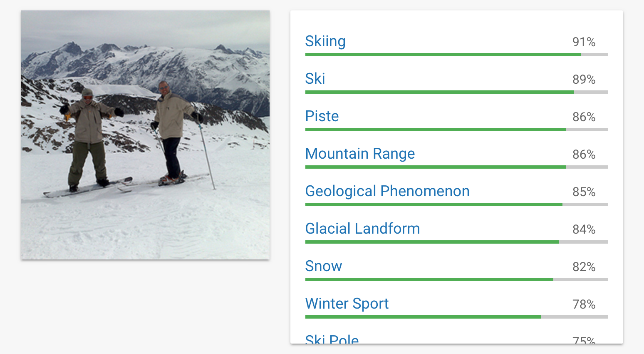
Task: Click the Winter Sport label
Action: tap(347, 304)
